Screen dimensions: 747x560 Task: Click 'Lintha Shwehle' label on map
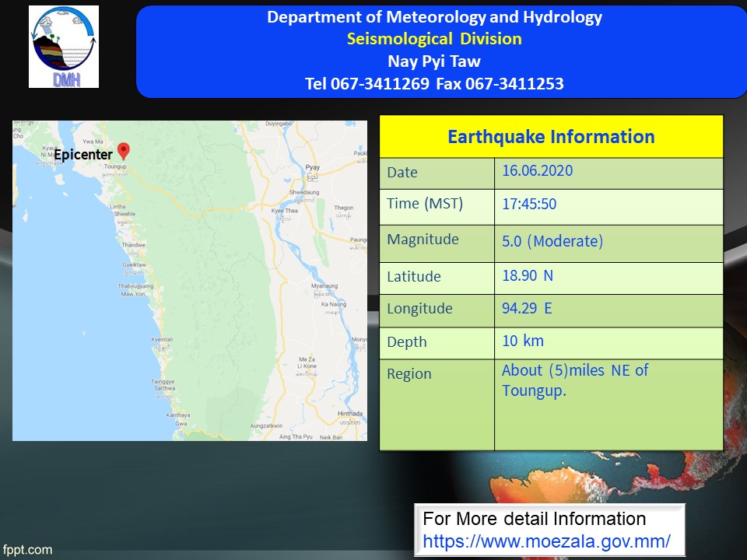(x=124, y=210)
